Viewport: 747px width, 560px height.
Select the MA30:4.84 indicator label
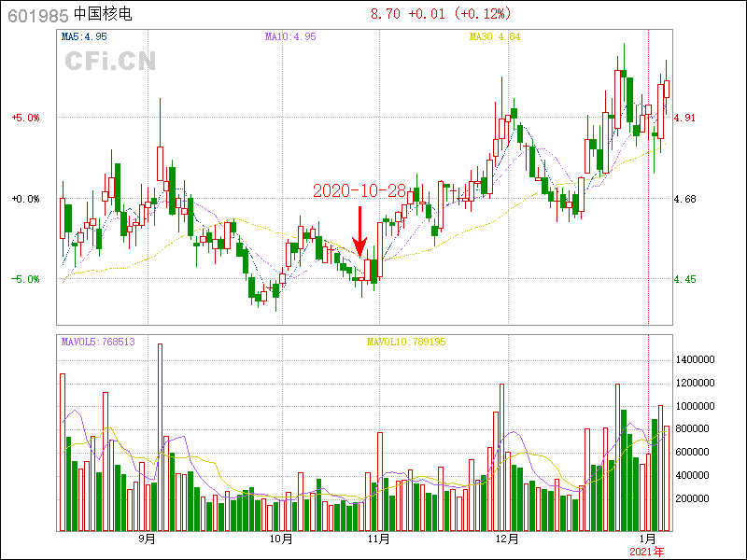[x=495, y=36]
